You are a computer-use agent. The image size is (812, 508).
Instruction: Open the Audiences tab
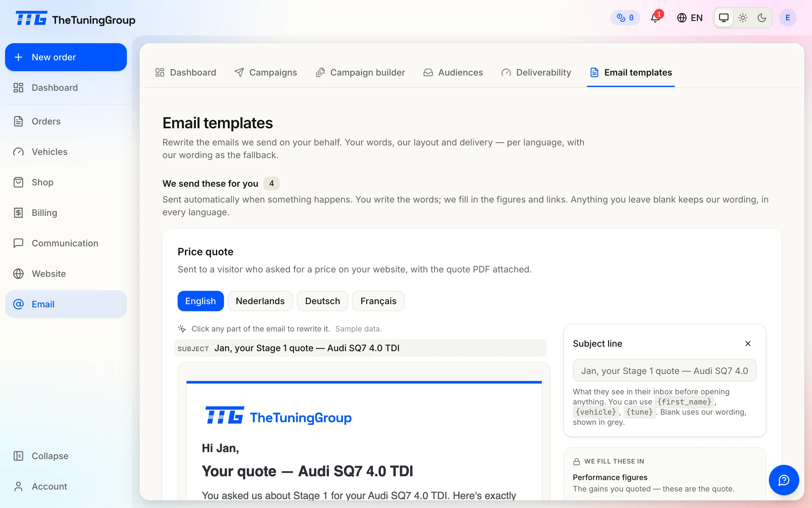pyautogui.click(x=453, y=73)
